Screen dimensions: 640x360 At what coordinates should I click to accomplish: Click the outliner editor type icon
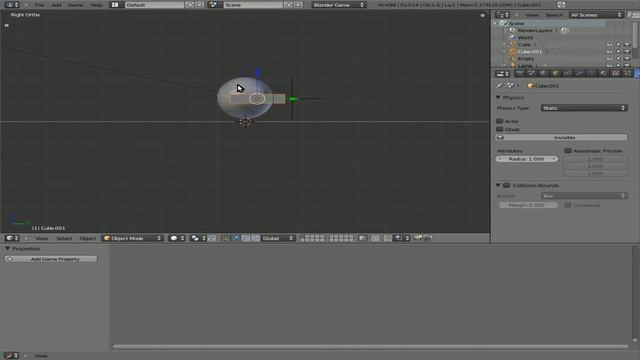tap(502, 15)
